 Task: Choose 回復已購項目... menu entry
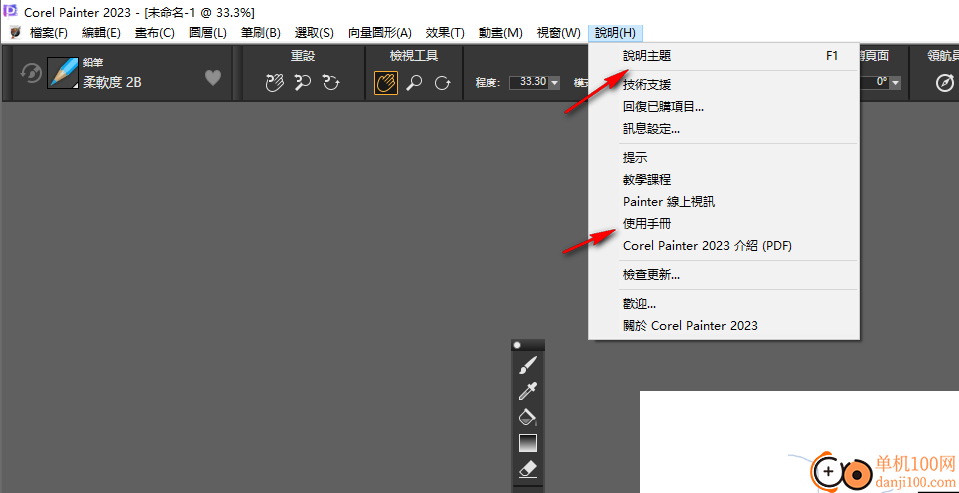coord(724,107)
